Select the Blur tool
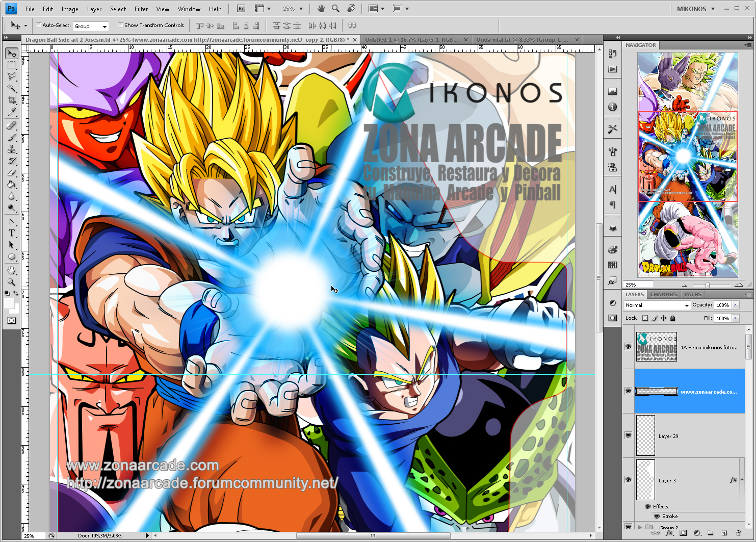The image size is (756, 542). coord(12,196)
